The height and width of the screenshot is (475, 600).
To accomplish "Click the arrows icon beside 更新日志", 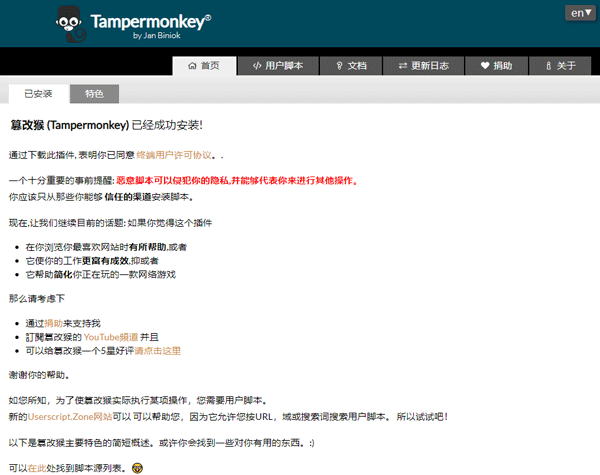I will (x=403, y=66).
